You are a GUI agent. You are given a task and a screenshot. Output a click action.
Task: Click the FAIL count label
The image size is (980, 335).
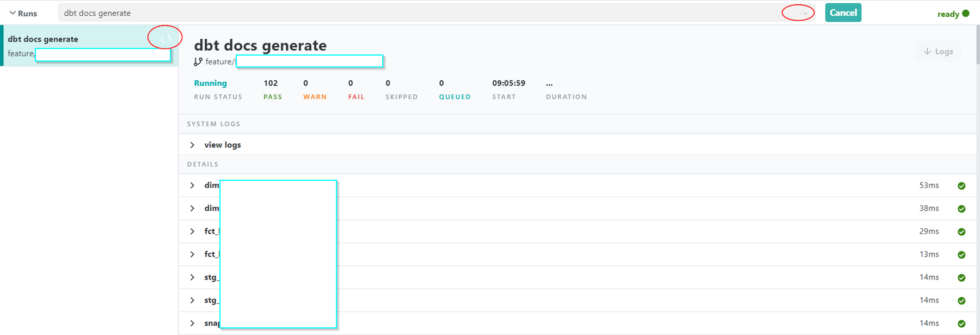point(356,96)
